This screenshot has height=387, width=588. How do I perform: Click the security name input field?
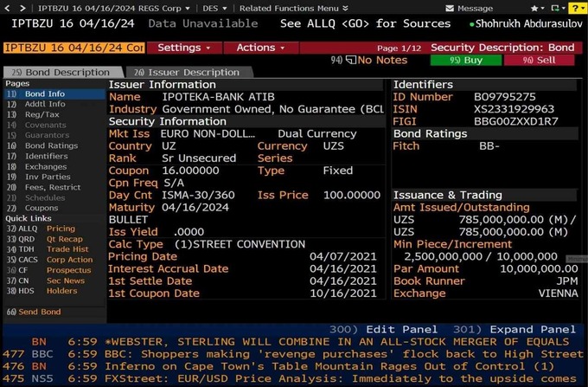(73, 48)
